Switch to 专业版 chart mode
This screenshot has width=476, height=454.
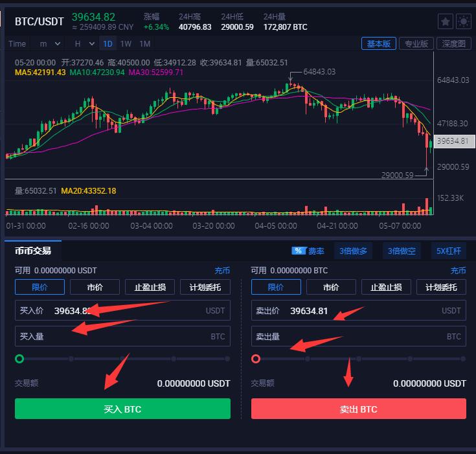[416, 44]
